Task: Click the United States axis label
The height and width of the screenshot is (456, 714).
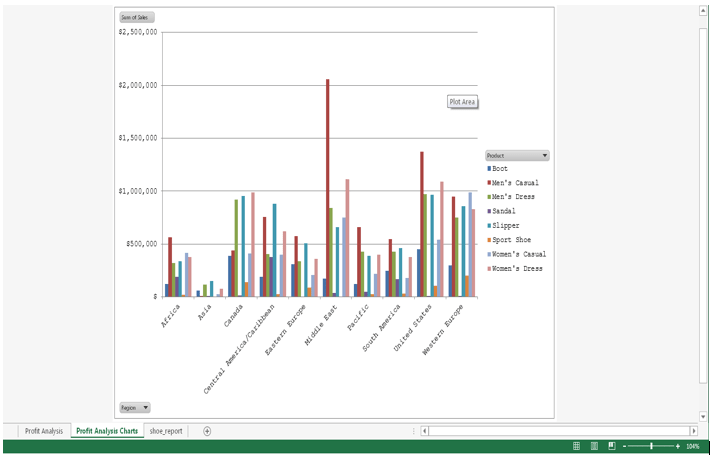Action: 413,328
